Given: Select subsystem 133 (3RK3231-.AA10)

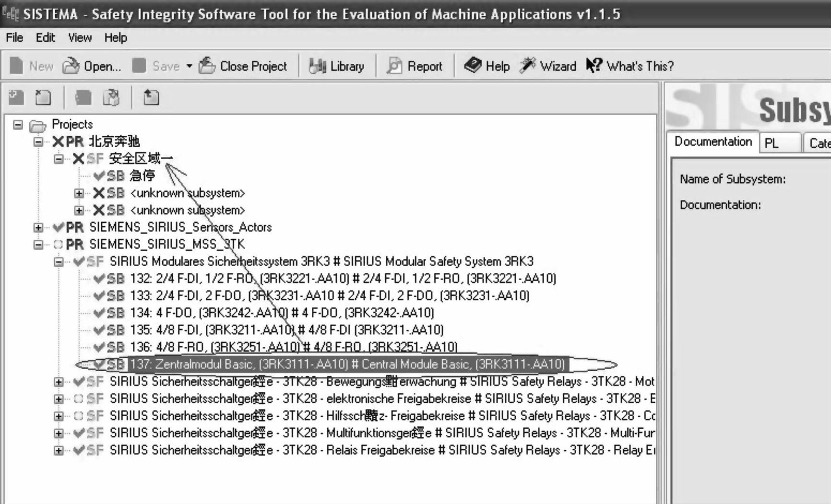Looking at the screenshot, I should tap(329, 295).
